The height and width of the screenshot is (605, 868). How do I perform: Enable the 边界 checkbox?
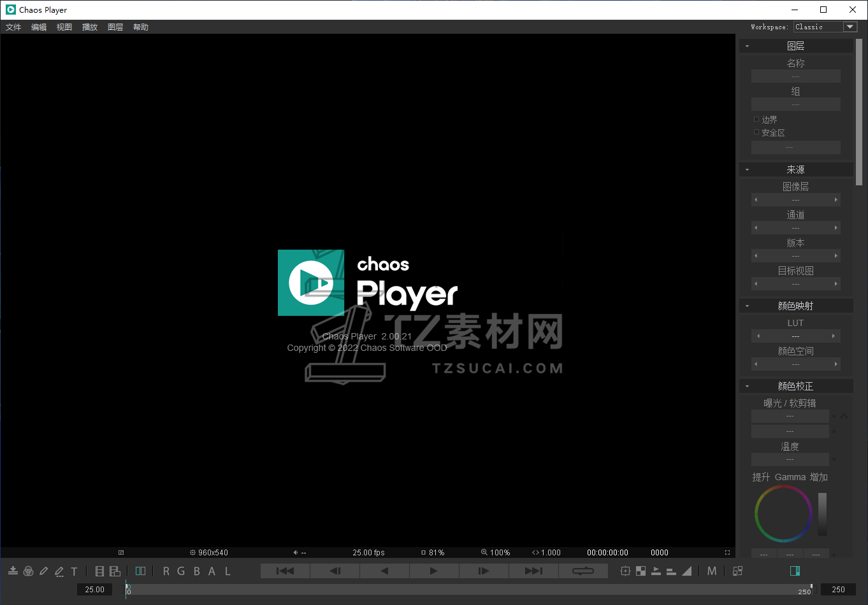pos(756,119)
